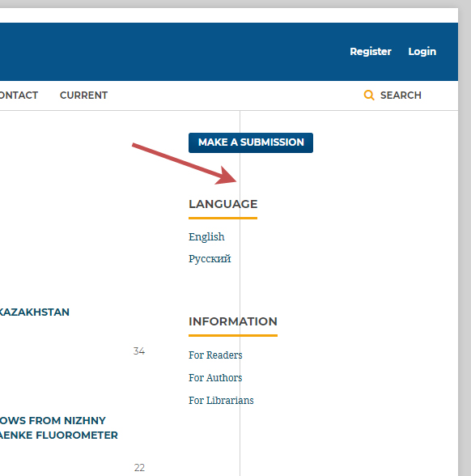The height and width of the screenshot is (476, 471).
Task: Open the For Librarians information link
Action: (x=221, y=401)
